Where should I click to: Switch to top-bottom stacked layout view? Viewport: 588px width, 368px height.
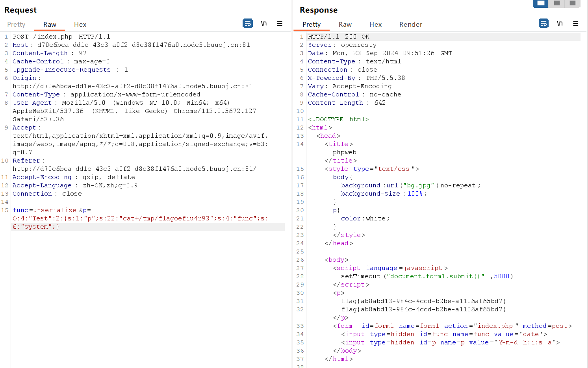pyautogui.click(x=556, y=3)
